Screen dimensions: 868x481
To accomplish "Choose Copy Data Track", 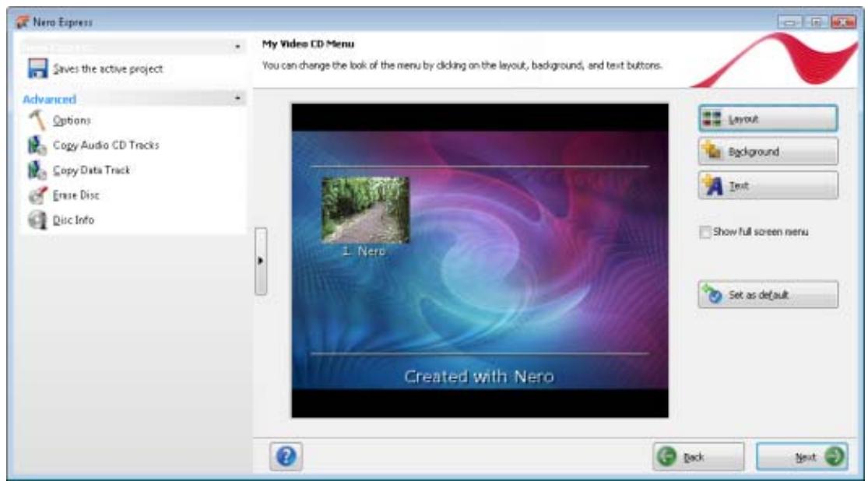I will pos(91,170).
